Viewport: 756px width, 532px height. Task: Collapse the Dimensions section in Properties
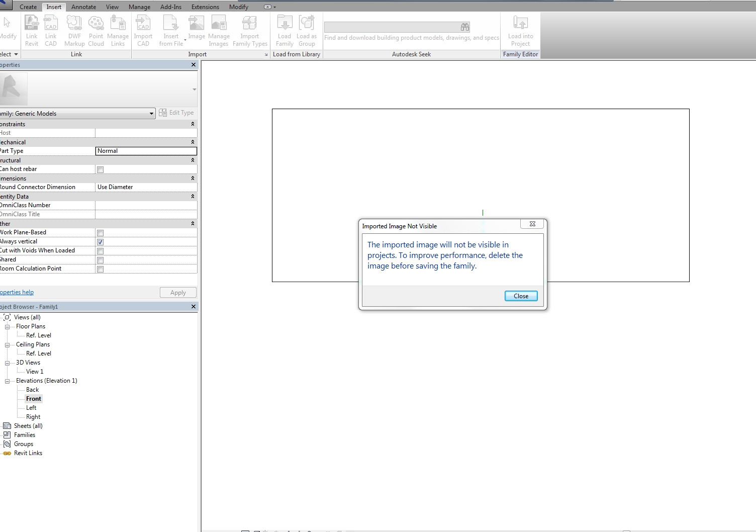[x=193, y=178]
